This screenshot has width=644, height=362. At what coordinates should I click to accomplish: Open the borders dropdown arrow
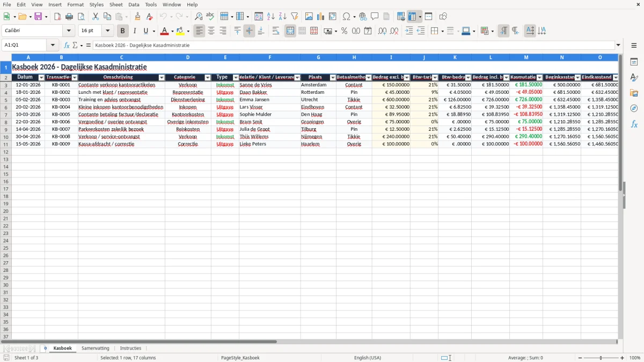442,31
